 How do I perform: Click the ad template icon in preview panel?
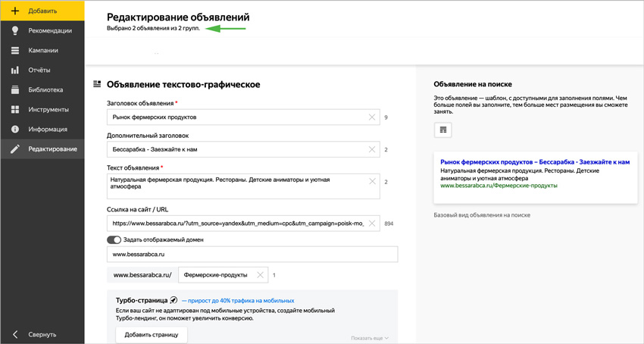coord(442,130)
